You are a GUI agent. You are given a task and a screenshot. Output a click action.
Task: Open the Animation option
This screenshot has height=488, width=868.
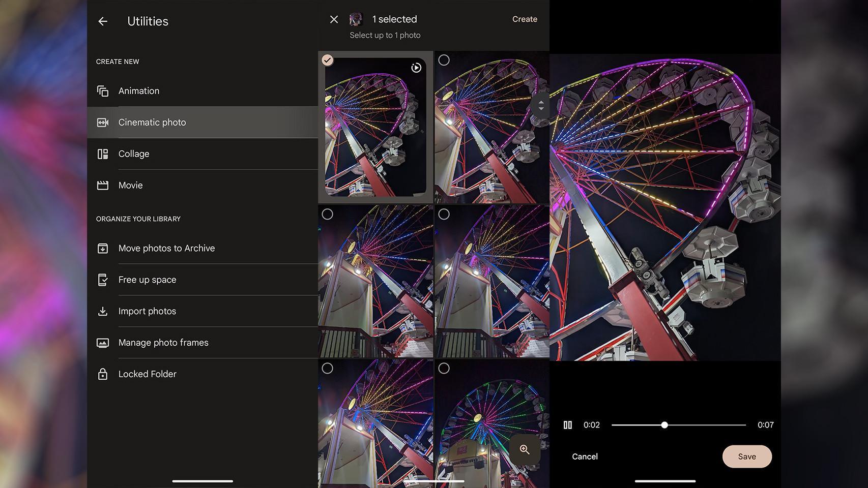[x=202, y=91]
